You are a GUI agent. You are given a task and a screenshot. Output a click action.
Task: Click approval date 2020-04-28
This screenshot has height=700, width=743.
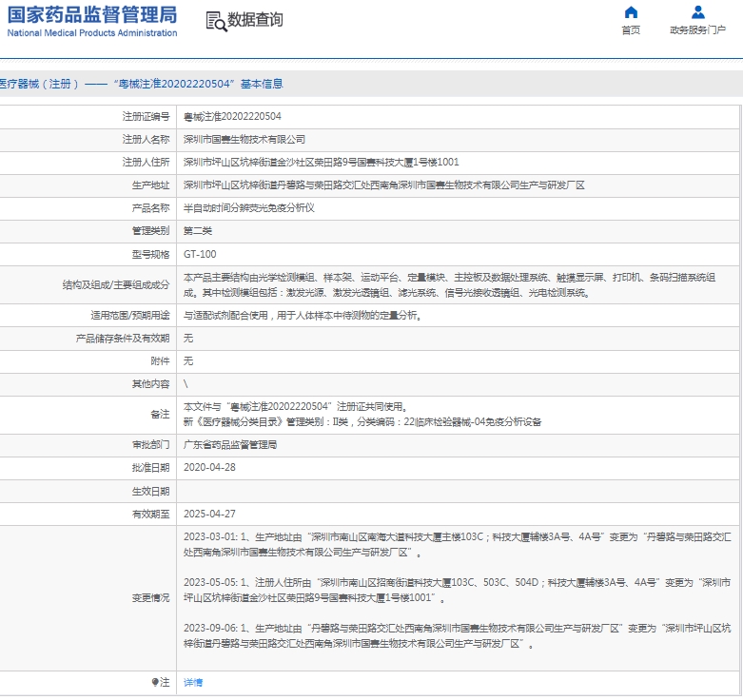point(209,467)
